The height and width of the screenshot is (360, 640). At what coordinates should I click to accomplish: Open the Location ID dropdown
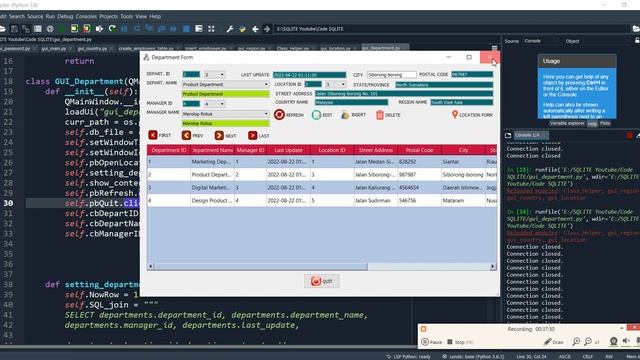tap(336, 84)
